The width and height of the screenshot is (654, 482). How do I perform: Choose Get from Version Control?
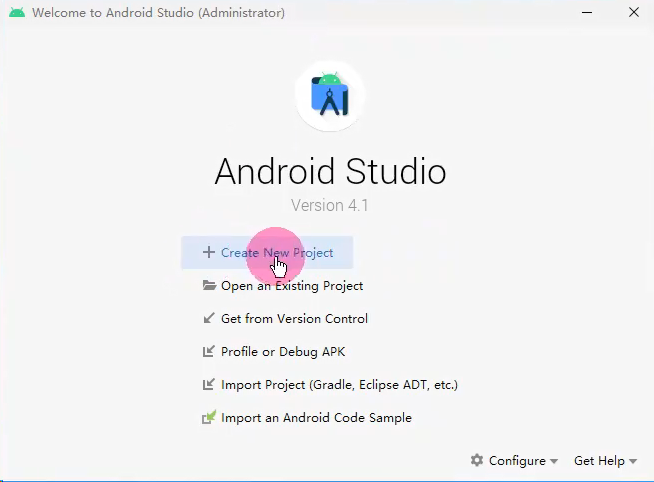pos(285,319)
